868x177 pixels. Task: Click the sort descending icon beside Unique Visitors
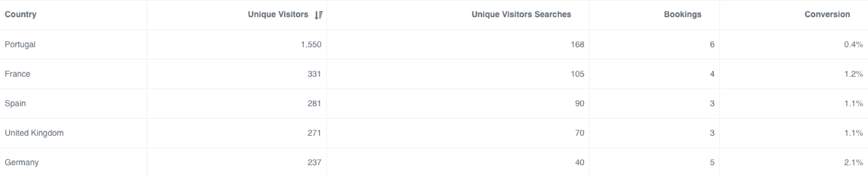[x=318, y=15]
